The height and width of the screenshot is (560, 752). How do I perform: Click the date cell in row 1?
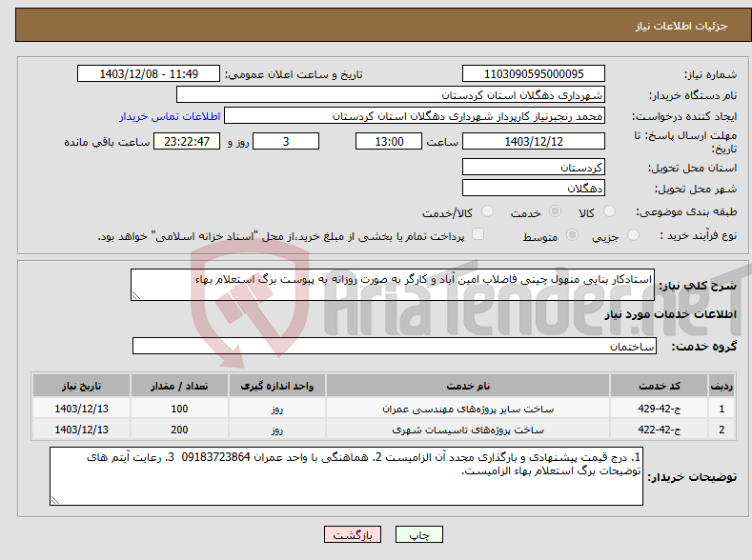pyautogui.click(x=82, y=409)
